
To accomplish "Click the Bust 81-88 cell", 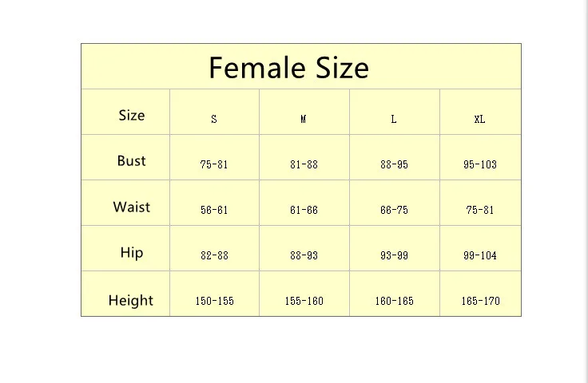I will click(304, 164).
